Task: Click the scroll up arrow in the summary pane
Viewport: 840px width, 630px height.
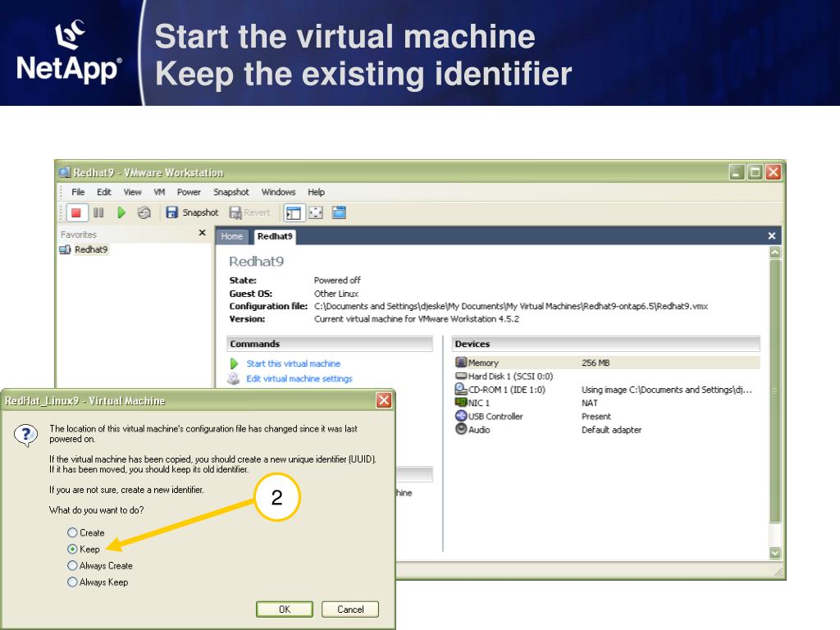Action: click(775, 252)
